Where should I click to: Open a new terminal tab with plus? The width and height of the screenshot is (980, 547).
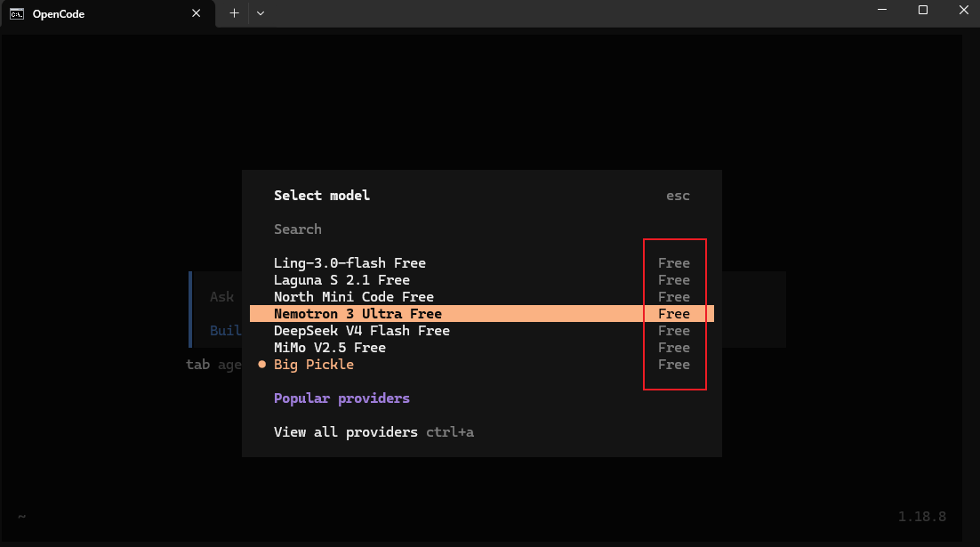tap(234, 13)
